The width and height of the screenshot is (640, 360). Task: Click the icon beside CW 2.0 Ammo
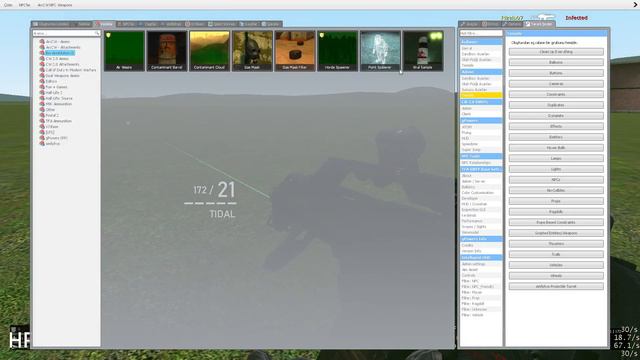tap(42, 59)
